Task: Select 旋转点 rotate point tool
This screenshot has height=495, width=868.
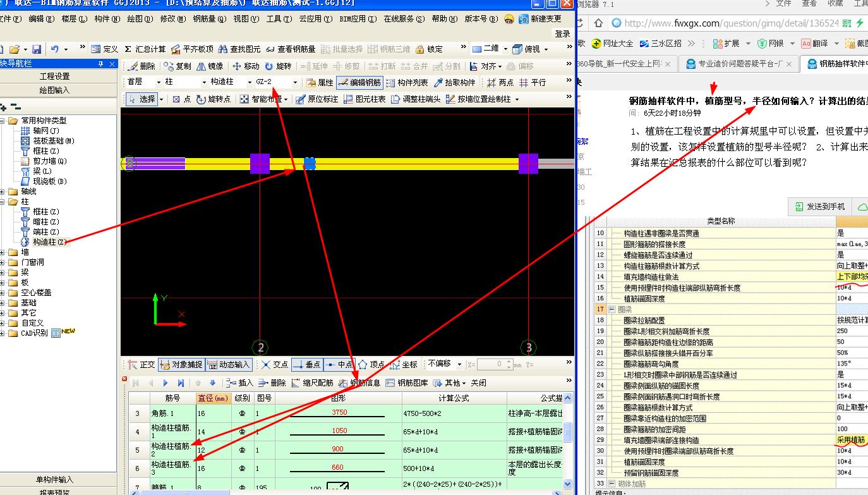Action: [x=214, y=99]
